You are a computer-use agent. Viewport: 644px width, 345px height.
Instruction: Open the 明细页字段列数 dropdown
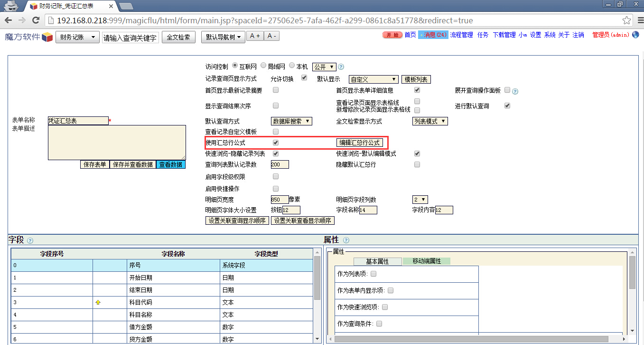(420, 200)
